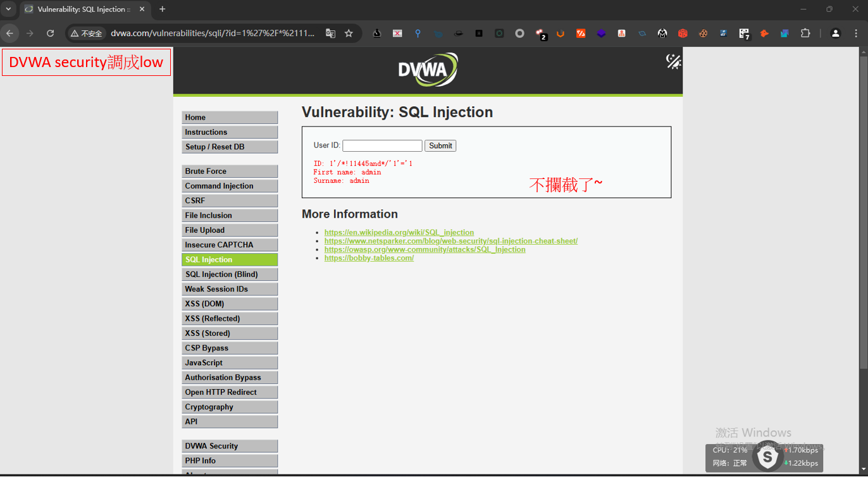The image size is (868, 477).
Task: Open Insecure CAPTCHA page
Action: click(x=230, y=245)
